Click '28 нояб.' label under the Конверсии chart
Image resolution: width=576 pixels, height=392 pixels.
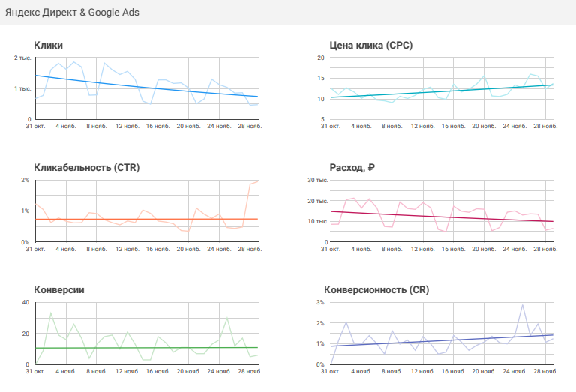[x=248, y=372]
